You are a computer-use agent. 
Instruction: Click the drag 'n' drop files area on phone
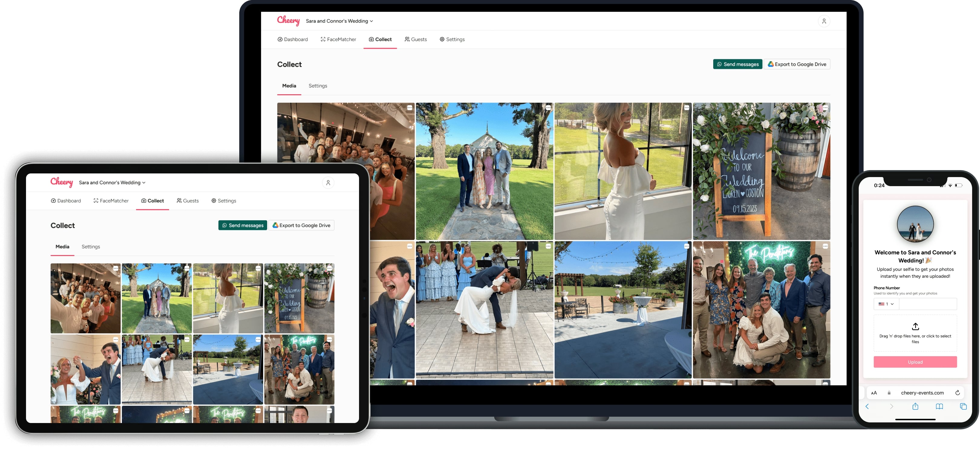click(915, 333)
